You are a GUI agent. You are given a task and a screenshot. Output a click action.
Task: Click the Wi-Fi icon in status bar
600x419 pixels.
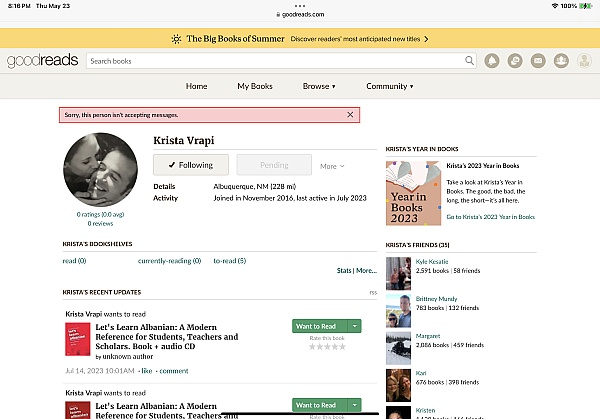tap(554, 6)
